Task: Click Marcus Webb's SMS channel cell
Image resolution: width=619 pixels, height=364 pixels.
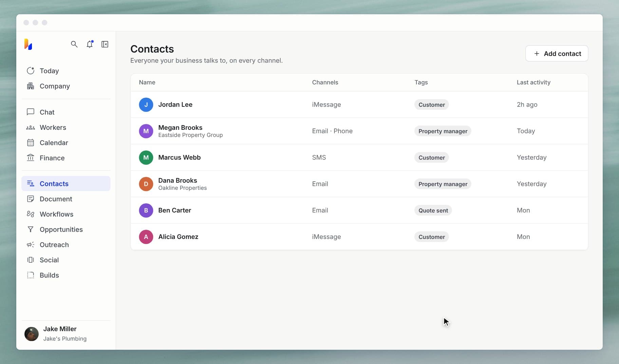Action: pyautogui.click(x=319, y=157)
